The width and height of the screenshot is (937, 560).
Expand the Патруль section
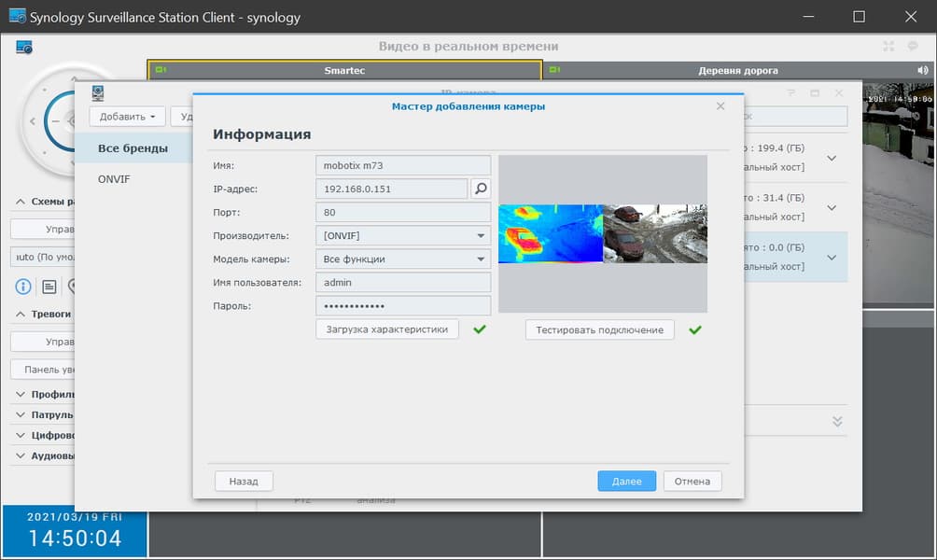[x=21, y=414]
